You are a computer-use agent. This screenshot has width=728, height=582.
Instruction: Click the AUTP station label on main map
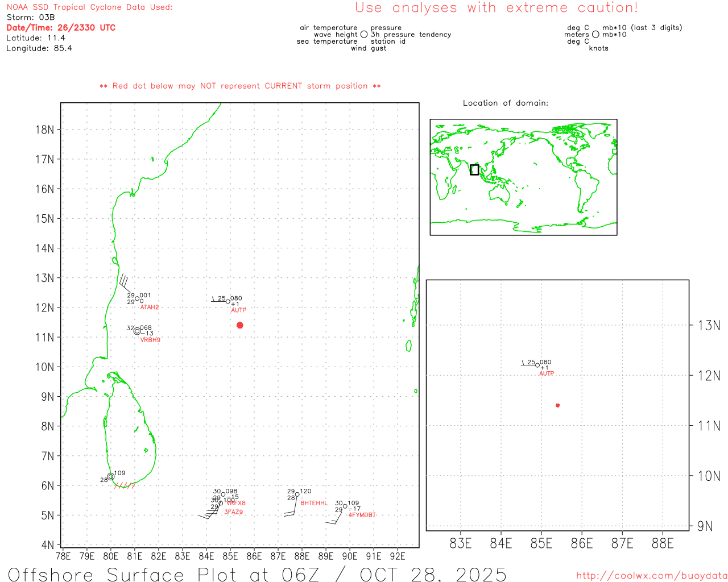[x=238, y=310]
